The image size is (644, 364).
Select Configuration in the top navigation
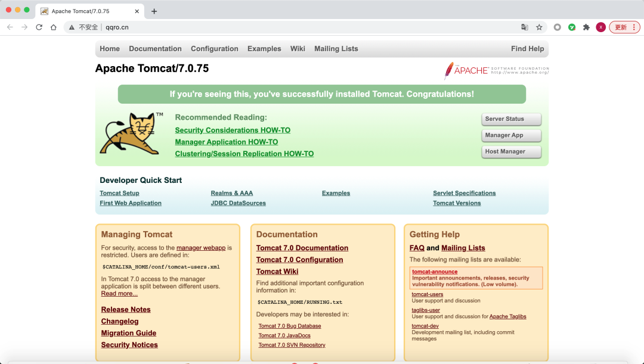[215, 49]
